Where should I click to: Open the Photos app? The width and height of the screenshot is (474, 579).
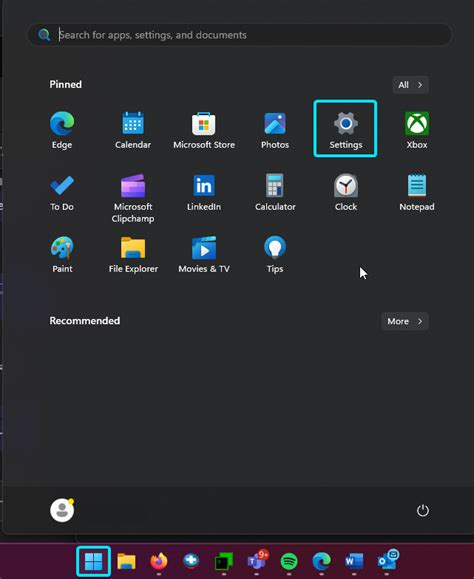[x=275, y=130]
